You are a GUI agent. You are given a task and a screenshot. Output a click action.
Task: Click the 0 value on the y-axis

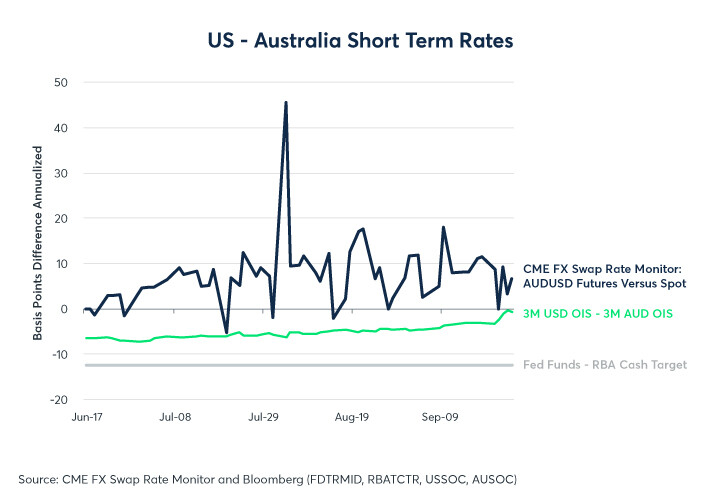pos(64,309)
